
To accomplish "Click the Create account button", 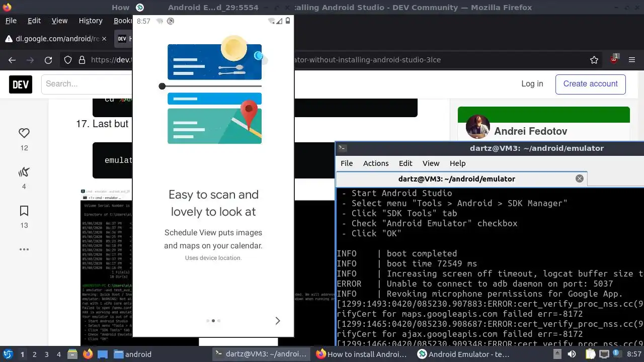I will coord(590,84).
